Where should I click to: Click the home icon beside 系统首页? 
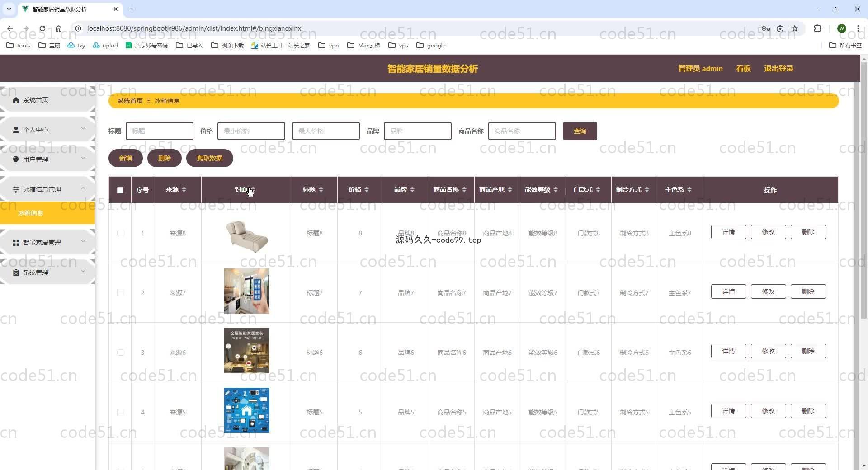(x=16, y=100)
